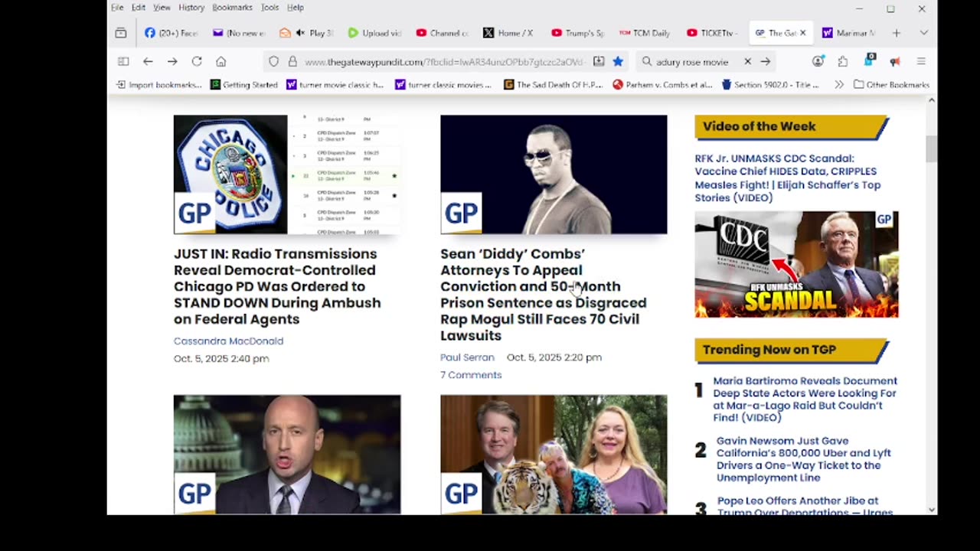Open RFK Jr. UNMASKS CDC Scandal link
Viewport: 980px width, 551px height.
(788, 178)
